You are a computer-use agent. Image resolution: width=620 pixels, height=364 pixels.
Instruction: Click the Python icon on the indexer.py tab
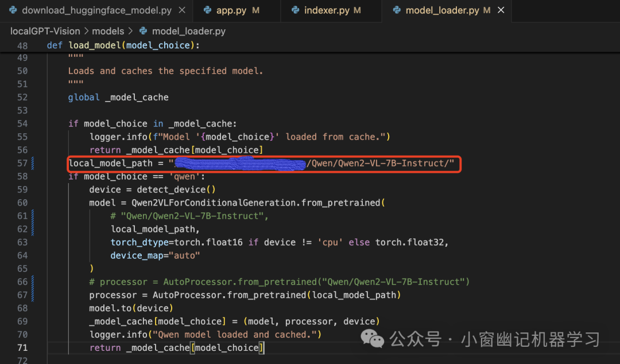tap(296, 10)
